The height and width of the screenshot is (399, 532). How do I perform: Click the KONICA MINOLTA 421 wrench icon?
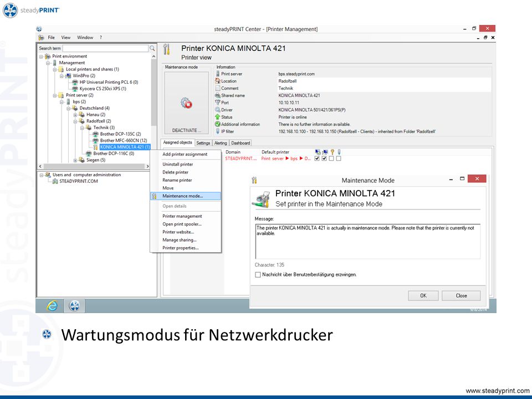(95, 147)
